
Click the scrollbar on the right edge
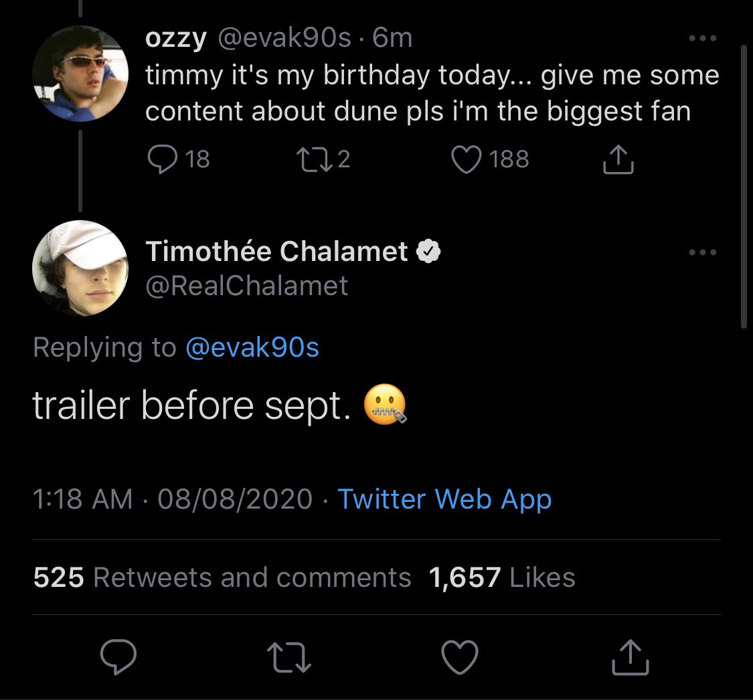(744, 187)
